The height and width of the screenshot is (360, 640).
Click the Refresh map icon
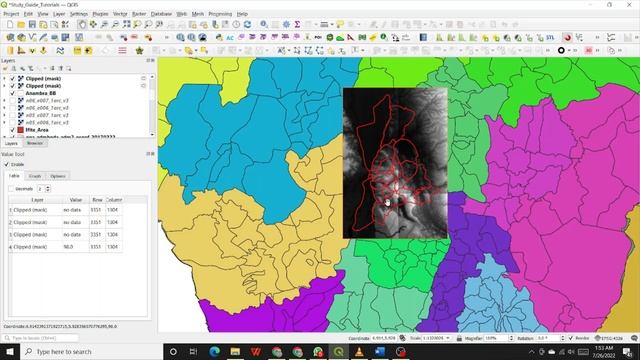point(247,24)
